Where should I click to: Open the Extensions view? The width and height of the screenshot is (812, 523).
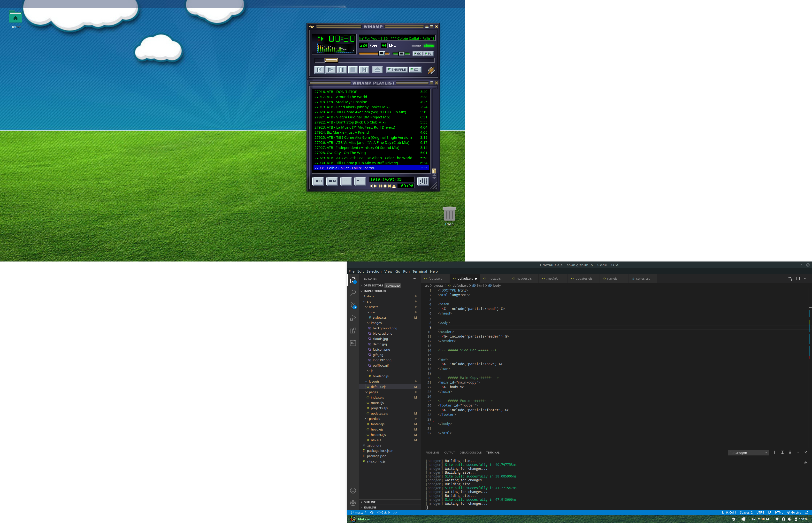point(353,331)
